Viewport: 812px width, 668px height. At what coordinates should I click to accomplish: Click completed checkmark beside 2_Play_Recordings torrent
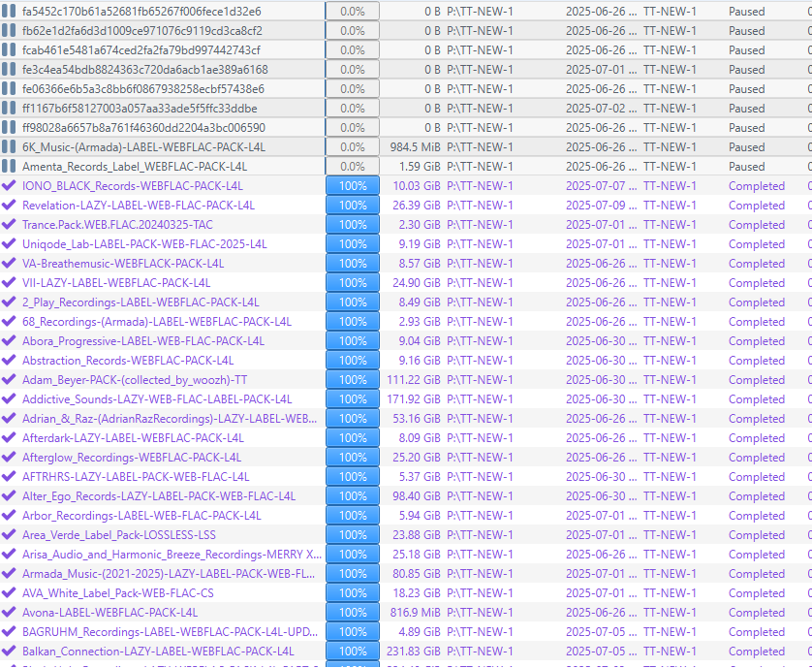[x=9, y=302]
